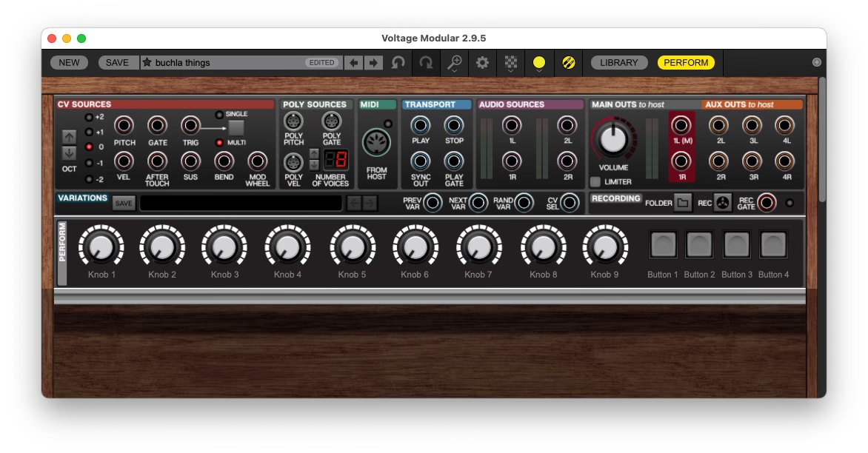Screen dimensions: 868x453
Task: Click the SAVE preset button
Action: 117,62
